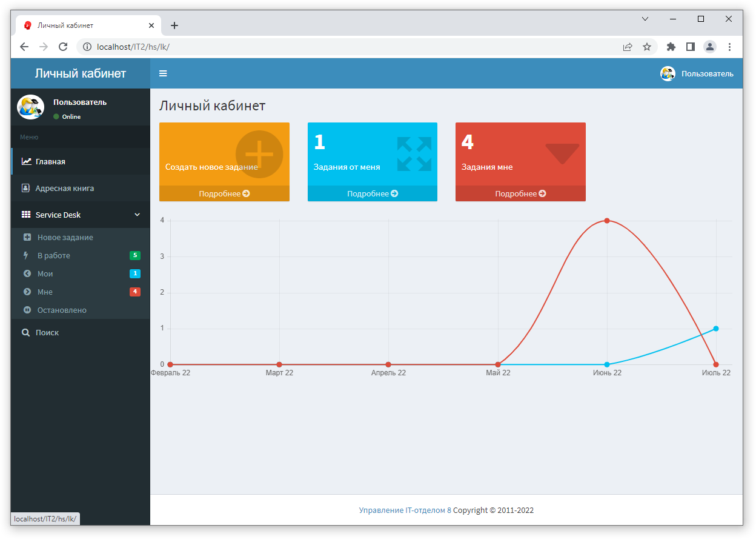Open Адресная книга menu item
Image resolution: width=756 pixels, height=539 pixels.
[64, 189]
